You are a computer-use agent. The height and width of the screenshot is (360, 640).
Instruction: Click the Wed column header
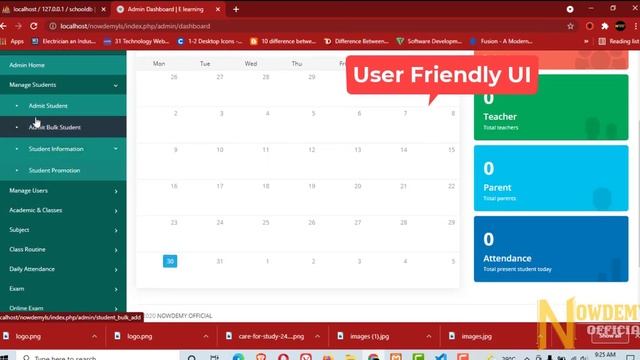(251, 64)
